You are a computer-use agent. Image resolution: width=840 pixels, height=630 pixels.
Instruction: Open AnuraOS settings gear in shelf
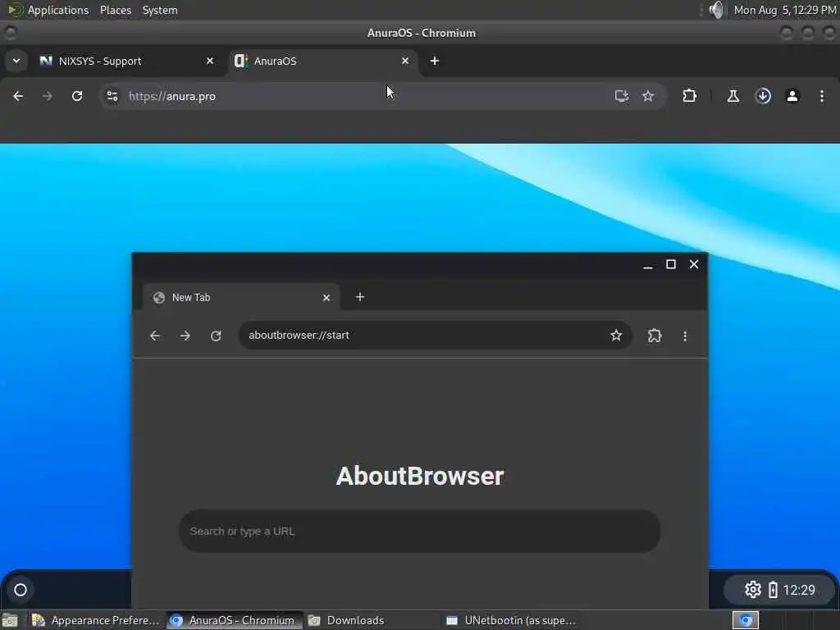coord(753,589)
